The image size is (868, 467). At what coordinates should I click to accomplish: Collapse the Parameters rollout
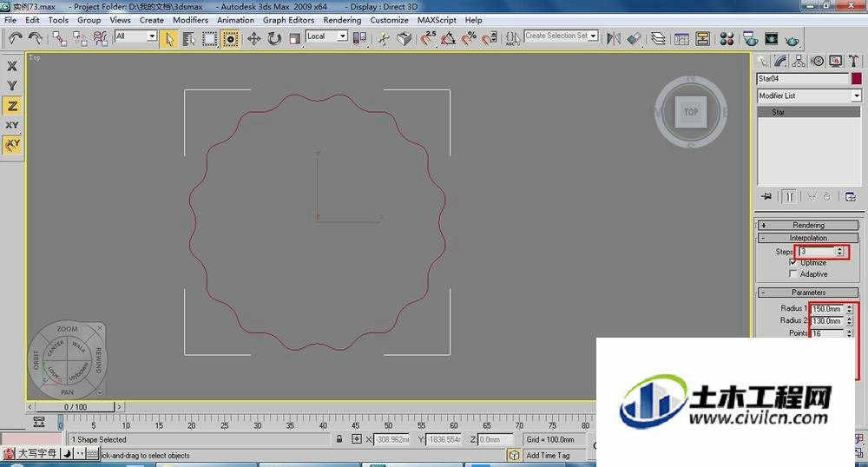click(x=807, y=293)
